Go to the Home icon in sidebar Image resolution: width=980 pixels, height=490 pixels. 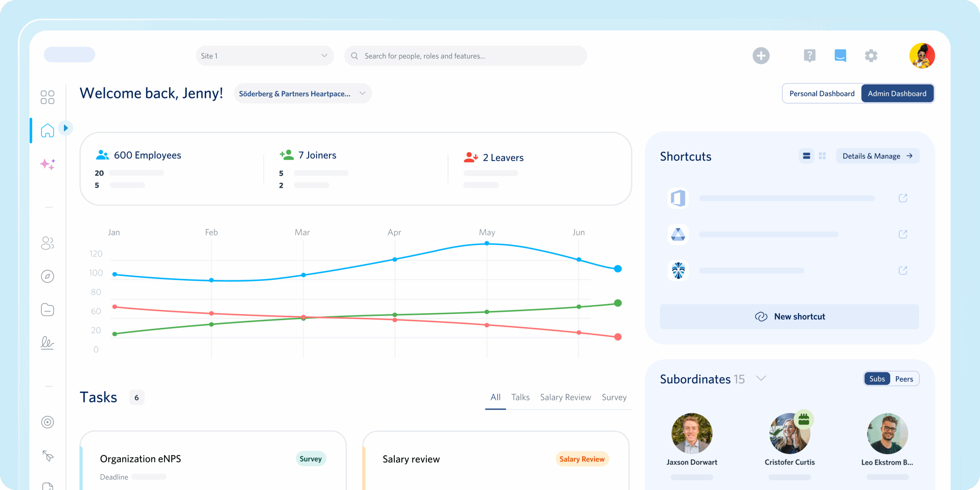tap(47, 131)
